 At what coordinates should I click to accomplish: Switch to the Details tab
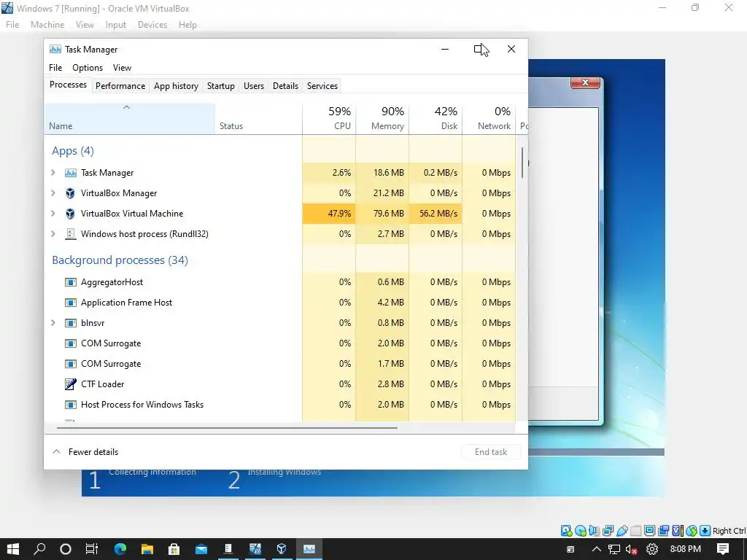[x=285, y=86]
